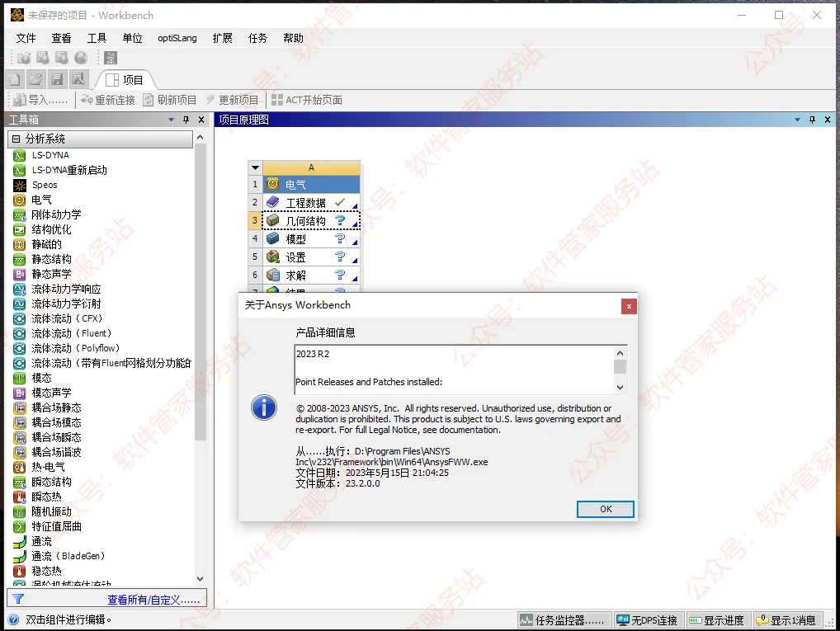Open the 工具 menu

pyautogui.click(x=97, y=38)
